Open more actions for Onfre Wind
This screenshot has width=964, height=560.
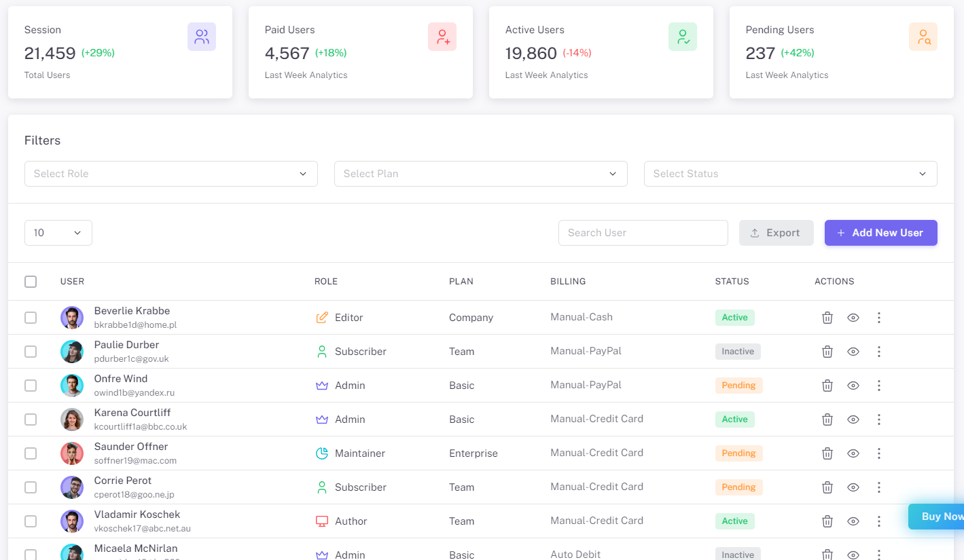pos(879,386)
